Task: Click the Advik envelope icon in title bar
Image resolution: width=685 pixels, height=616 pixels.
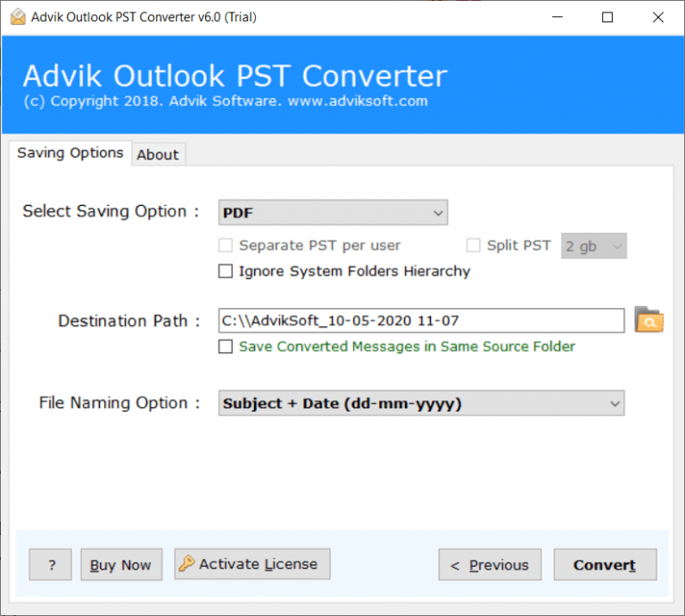Action: point(15,17)
